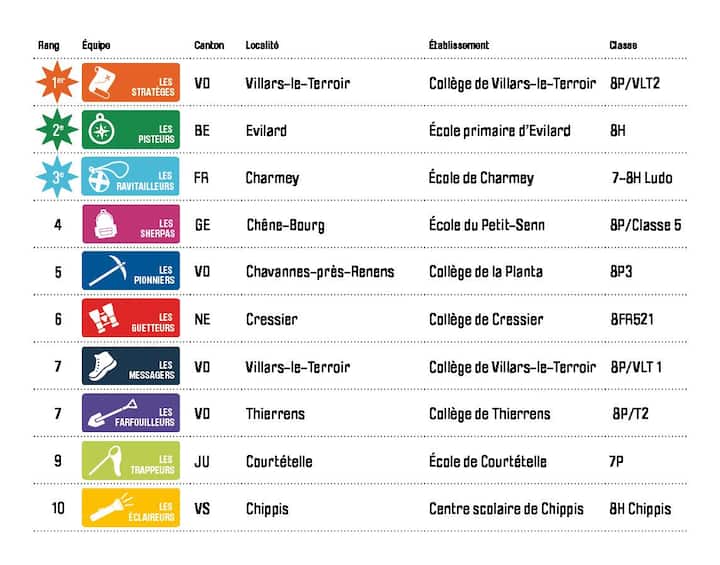Select the Les Pionniers pickaxe badge
720x565 pixels.
[131, 272]
